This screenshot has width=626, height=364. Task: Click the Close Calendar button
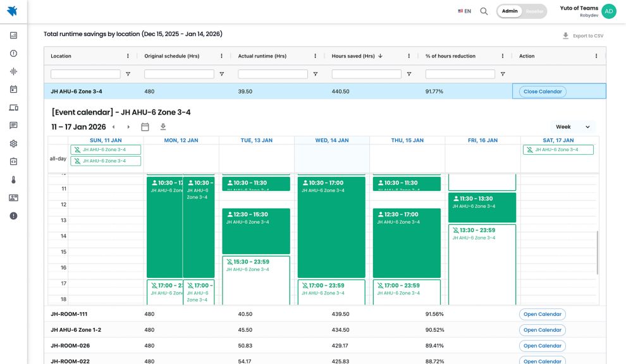tap(543, 92)
